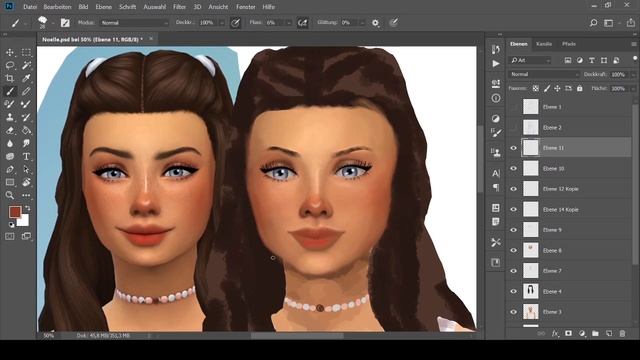Open the search magnifier in top right
640x360 pixels.
593,23
